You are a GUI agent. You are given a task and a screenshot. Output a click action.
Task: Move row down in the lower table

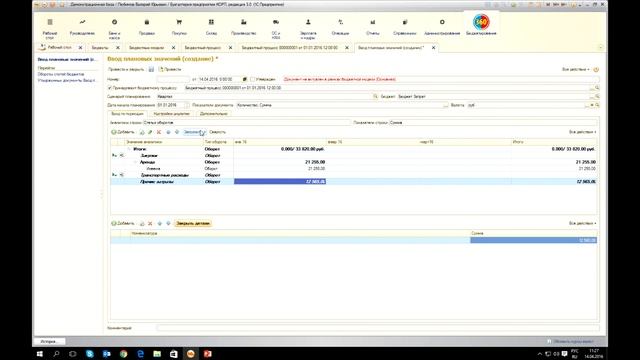click(168, 224)
